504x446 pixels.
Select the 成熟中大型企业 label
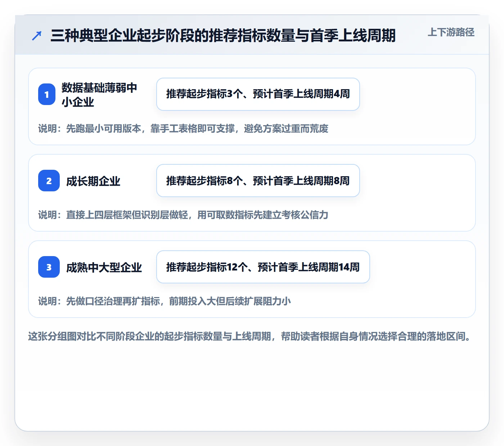[x=104, y=267]
